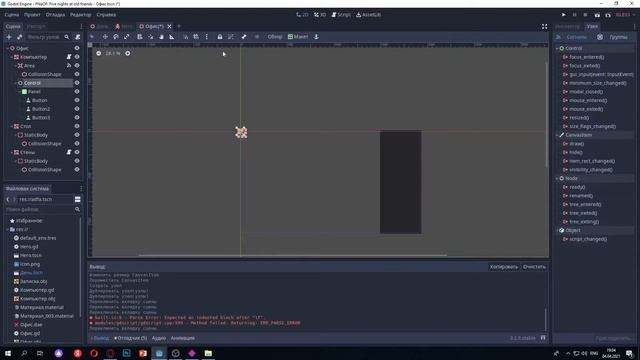Pause the running scene
640x360 pixels.
tap(574, 15)
